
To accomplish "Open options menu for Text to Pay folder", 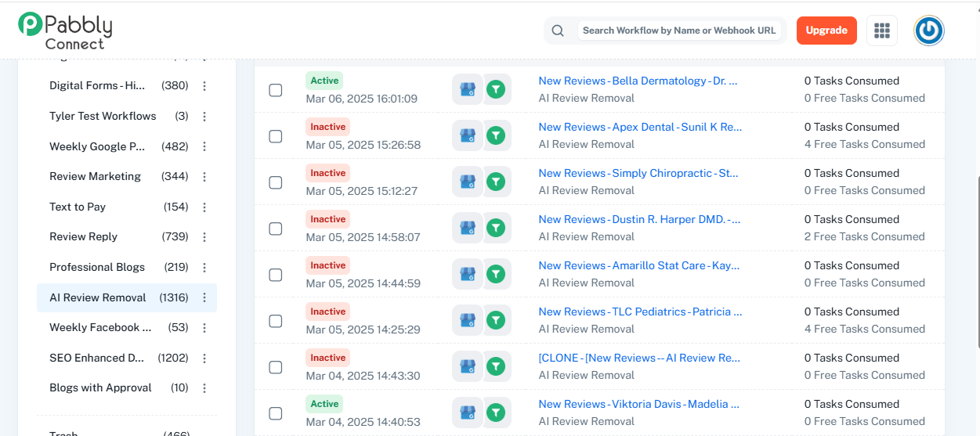I will point(204,207).
